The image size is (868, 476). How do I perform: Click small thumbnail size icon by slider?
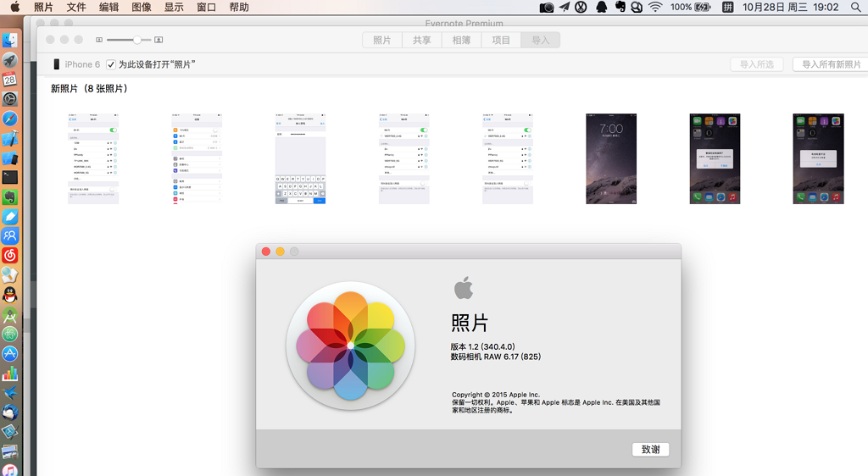pyautogui.click(x=99, y=40)
